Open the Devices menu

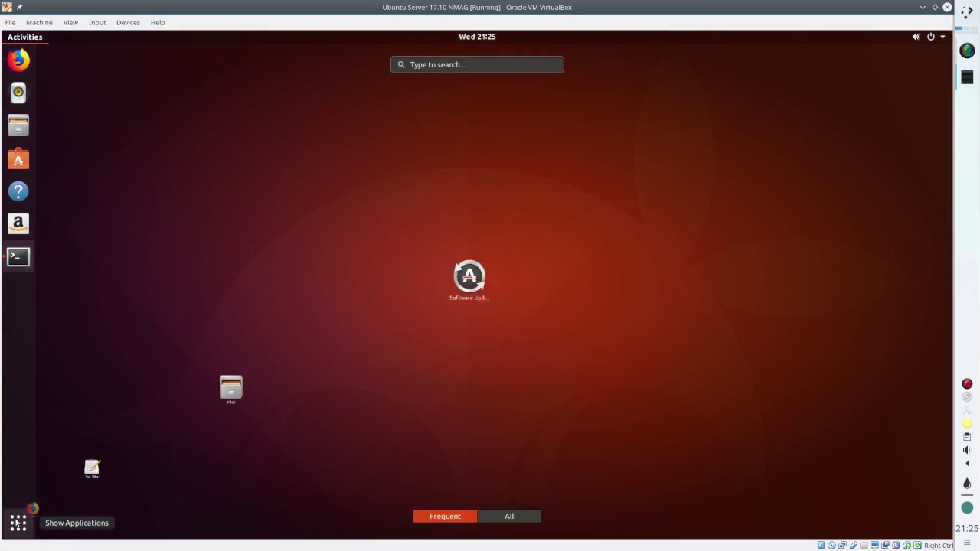pyautogui.click(x=128, y=22)
